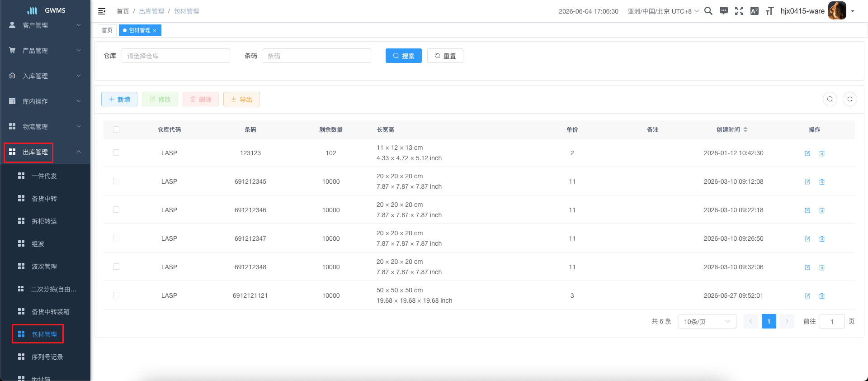The height and width of the screenshot is (381, 868).
Task: Open the 拆柜转运 submenu item
Action: coord(45,221)
